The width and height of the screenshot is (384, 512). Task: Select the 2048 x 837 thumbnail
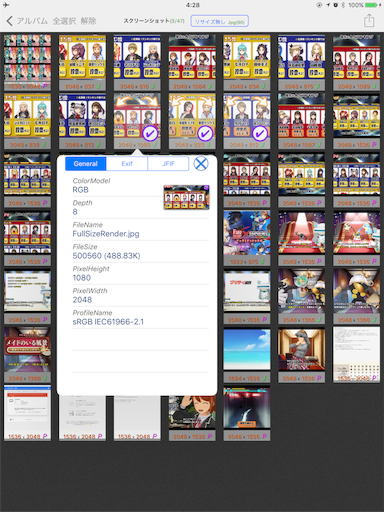tap(82, 63)
